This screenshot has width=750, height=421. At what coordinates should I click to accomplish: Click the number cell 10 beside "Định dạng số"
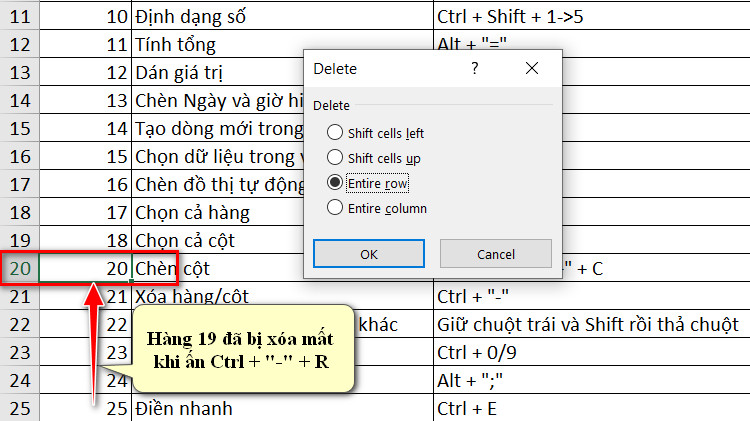click(86, 17)
